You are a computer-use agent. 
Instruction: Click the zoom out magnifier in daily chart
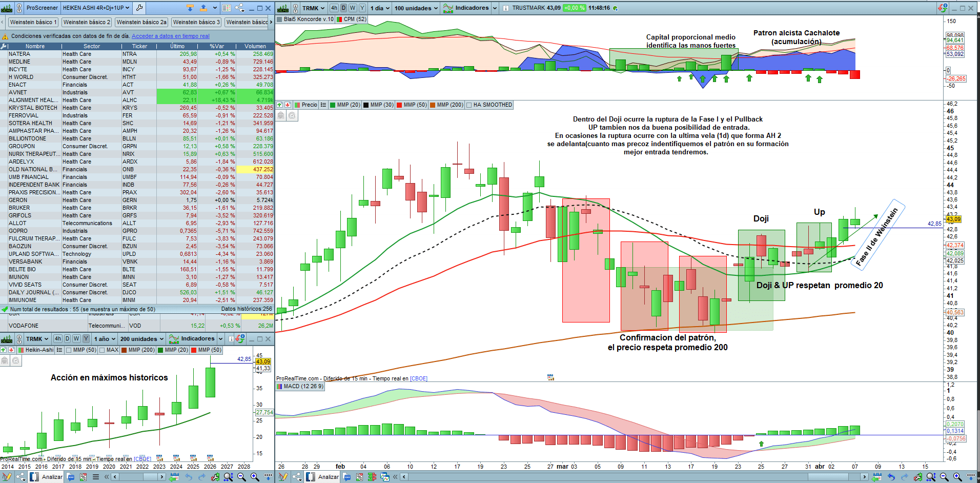944,477
